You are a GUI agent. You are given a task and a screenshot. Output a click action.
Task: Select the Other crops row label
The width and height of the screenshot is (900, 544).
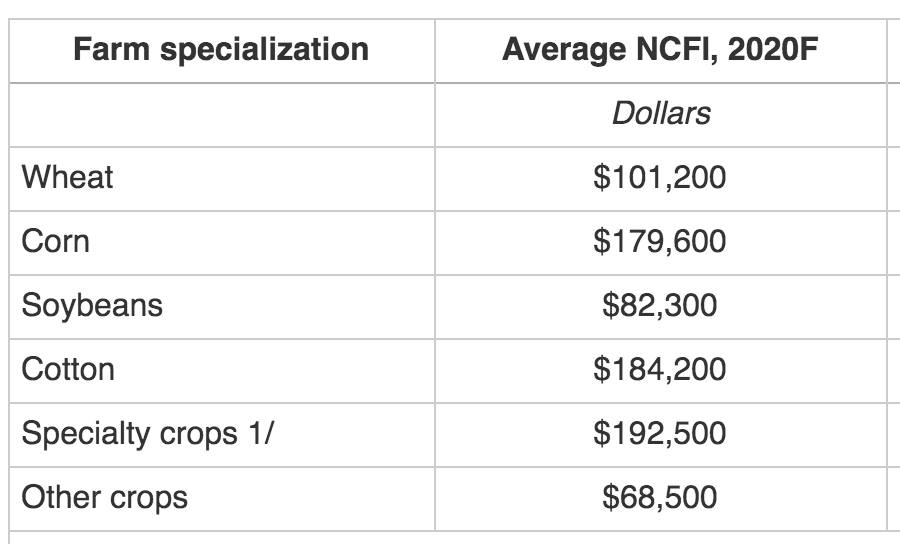104,497
